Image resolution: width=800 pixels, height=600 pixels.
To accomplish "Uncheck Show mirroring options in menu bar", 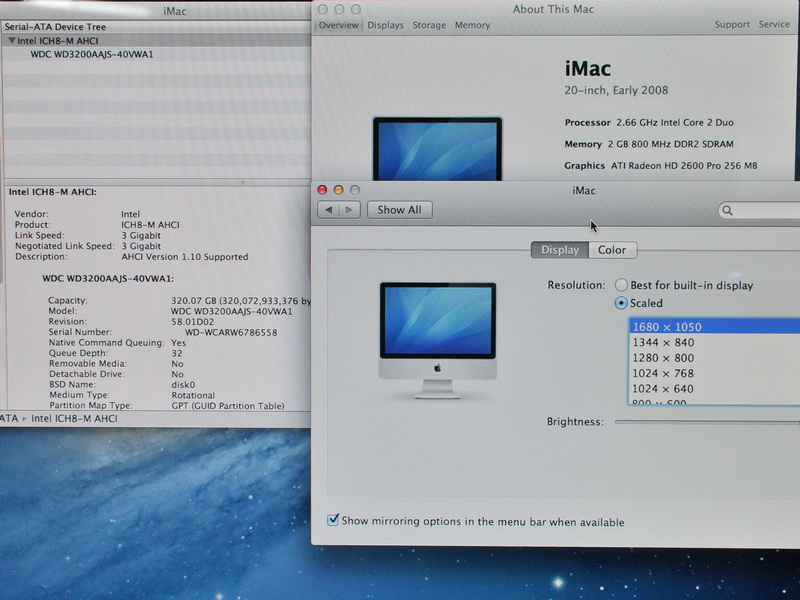I will click(x=333, y=520).
